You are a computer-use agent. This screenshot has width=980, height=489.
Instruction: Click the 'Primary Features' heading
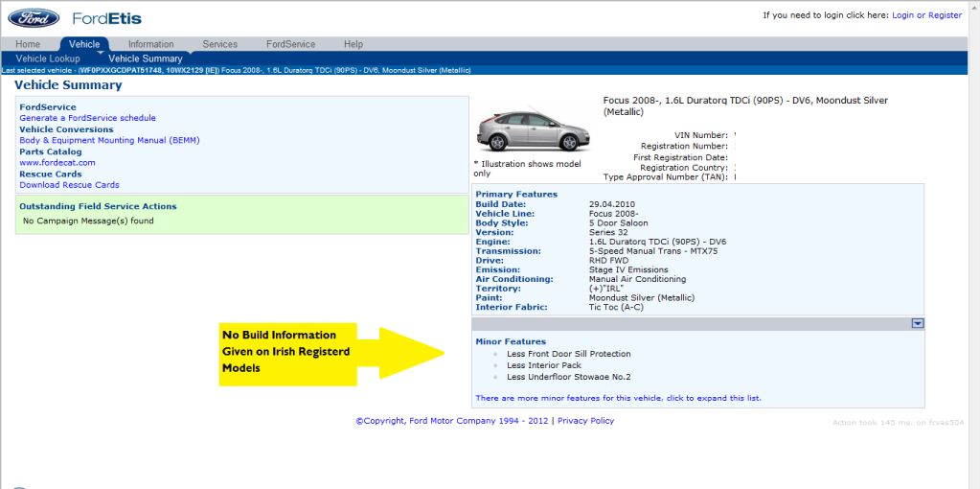(x=516, y=195)
